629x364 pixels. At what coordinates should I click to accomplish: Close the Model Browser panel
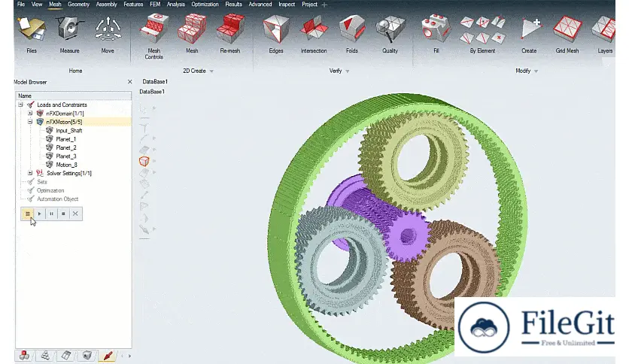pos(129,82)
